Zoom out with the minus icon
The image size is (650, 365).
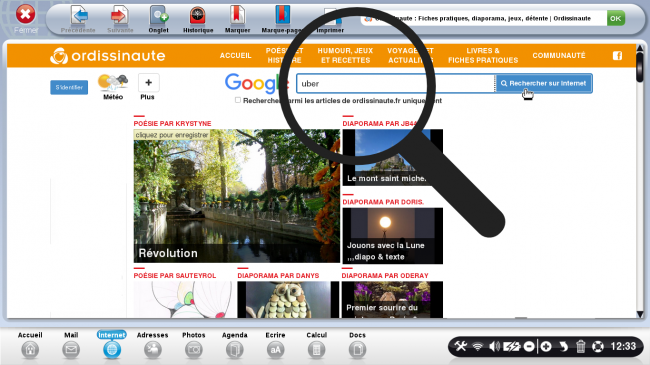click(529, 346)
